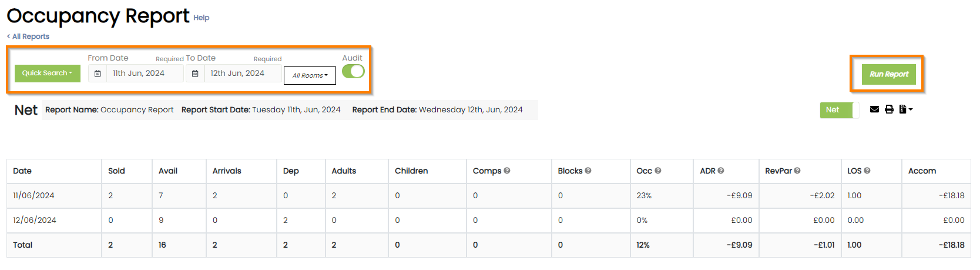
Task: Go back to All Reports
Action: click(28, 36)
